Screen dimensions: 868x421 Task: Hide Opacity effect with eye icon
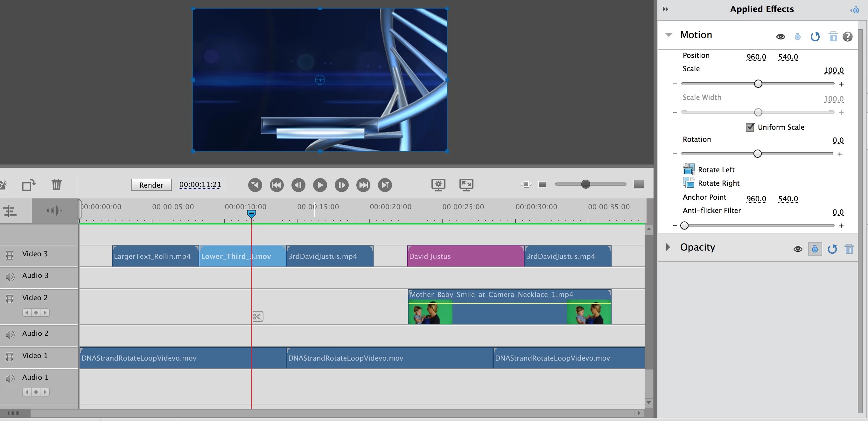[798, 249]
